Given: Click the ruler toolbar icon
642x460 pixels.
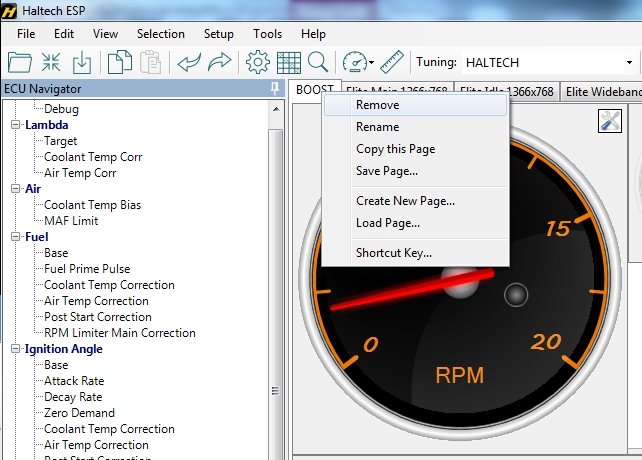Looking at the screenshot, I should 391,62.
